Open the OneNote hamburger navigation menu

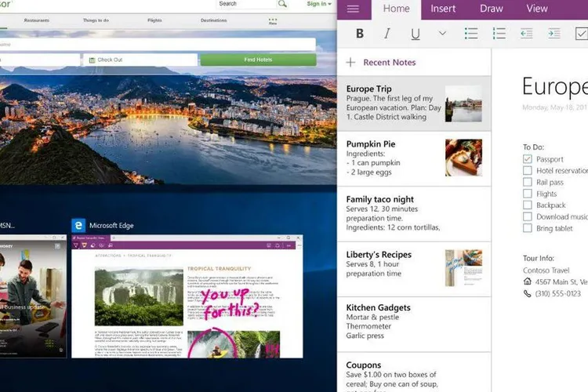pyautogui.click(x=353, y=9)
